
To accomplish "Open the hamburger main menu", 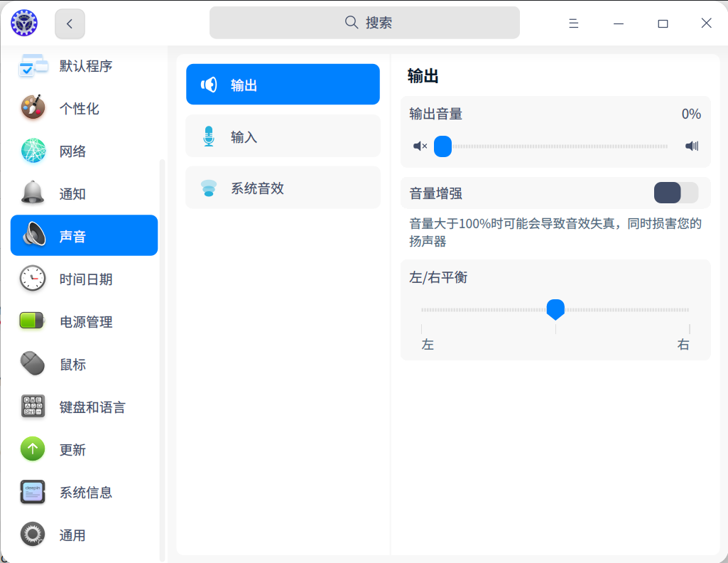I will tap(573, 23).
